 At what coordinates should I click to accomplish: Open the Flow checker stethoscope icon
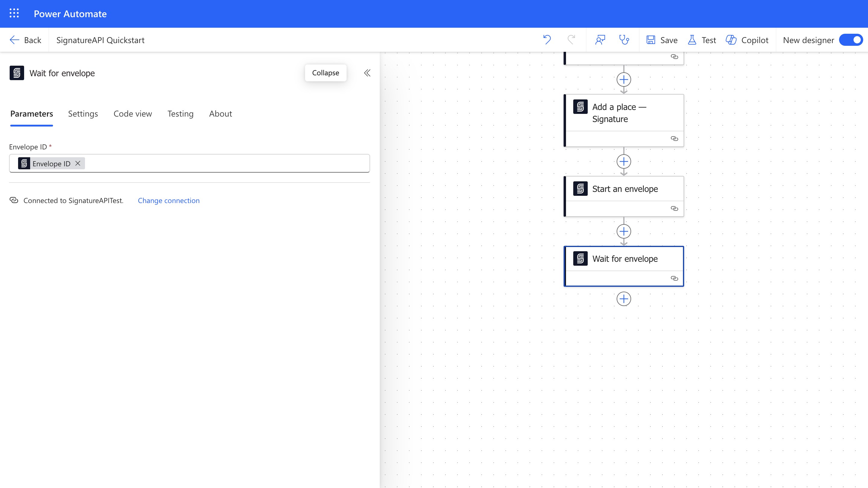(x=624, y=40)
